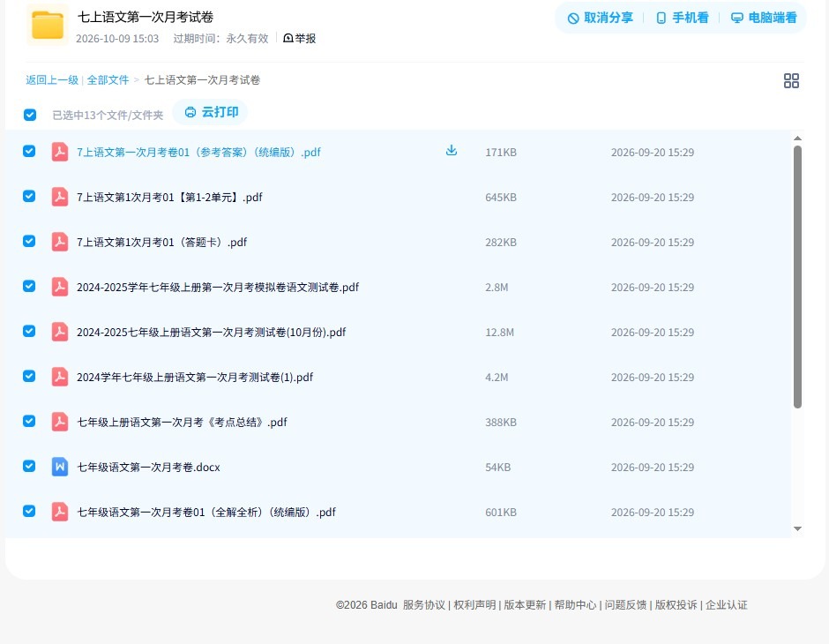
Task: Click scrollbar down arrow of file list
Action: tap(798, 528)
